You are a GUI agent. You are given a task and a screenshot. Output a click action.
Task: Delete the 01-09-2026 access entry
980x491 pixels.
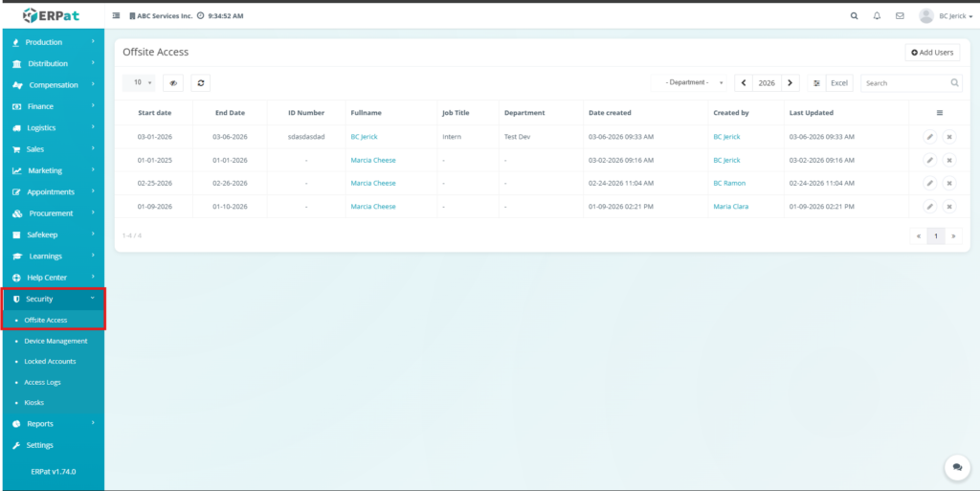(948, 207)
